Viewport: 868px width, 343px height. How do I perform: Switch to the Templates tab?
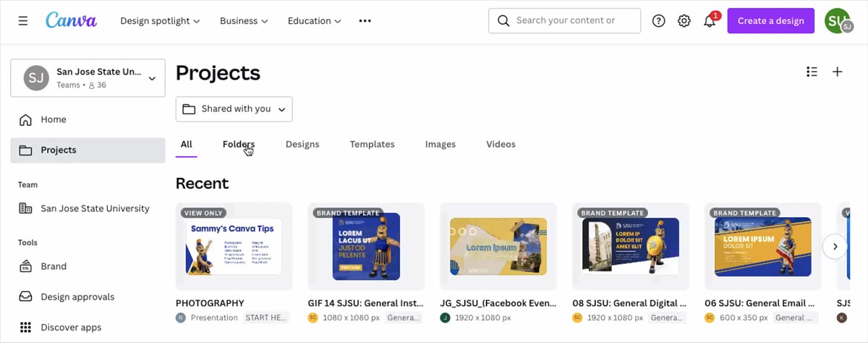click(x=372, y=144)
